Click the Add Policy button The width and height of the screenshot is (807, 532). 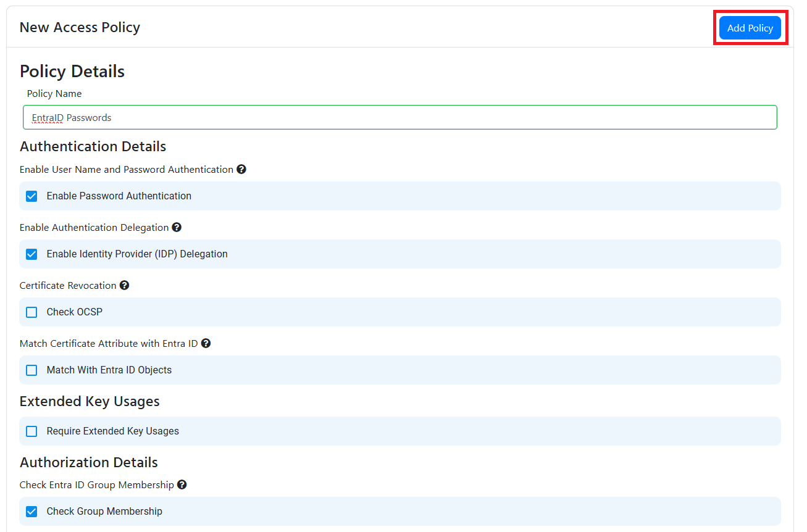(x=750, y=28)
